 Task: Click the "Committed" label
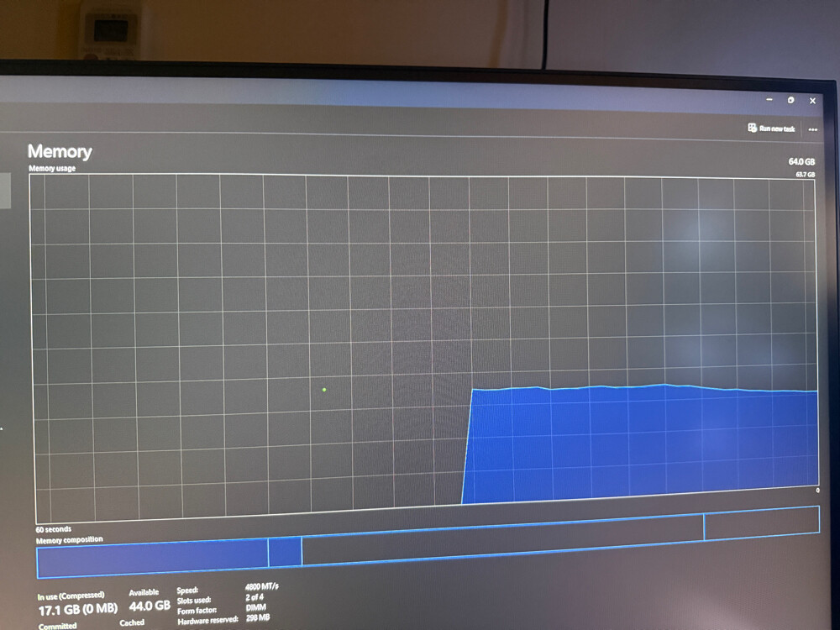tap(57, 626)
